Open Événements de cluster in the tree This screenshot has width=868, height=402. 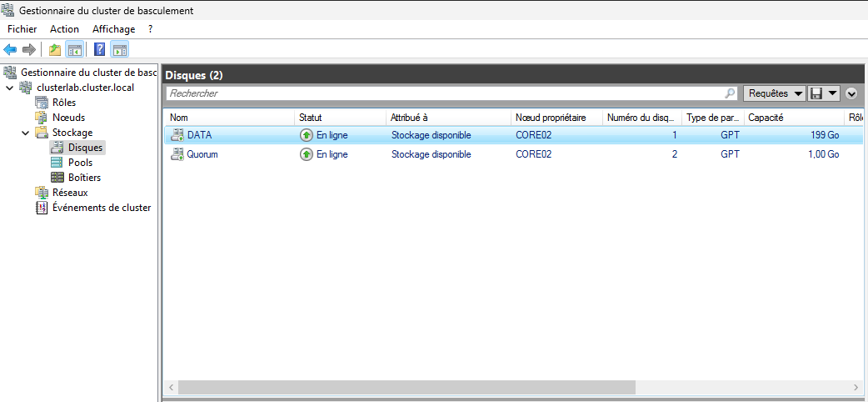pos(102,208)
